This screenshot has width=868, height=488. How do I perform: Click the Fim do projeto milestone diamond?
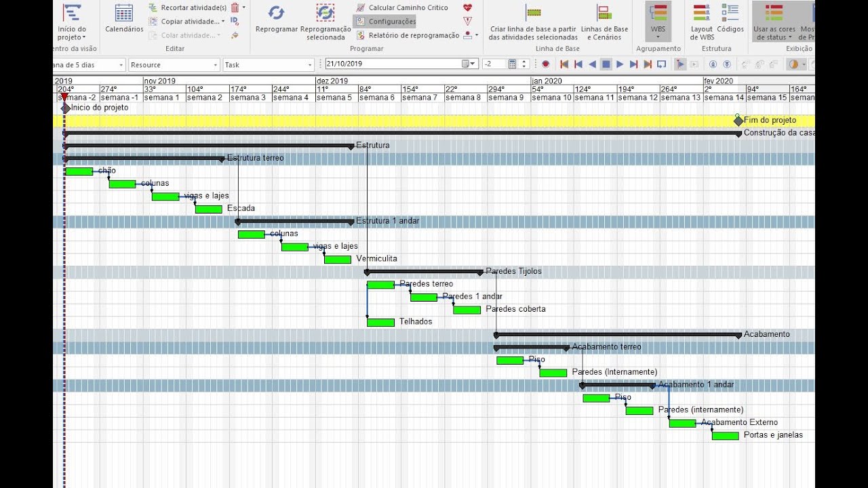(x=738, y=121)
